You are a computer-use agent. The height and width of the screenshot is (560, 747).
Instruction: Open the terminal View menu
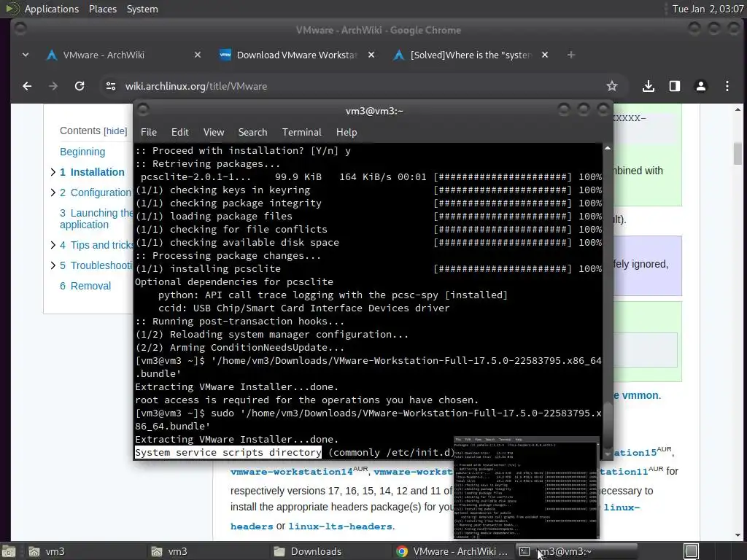214,133
